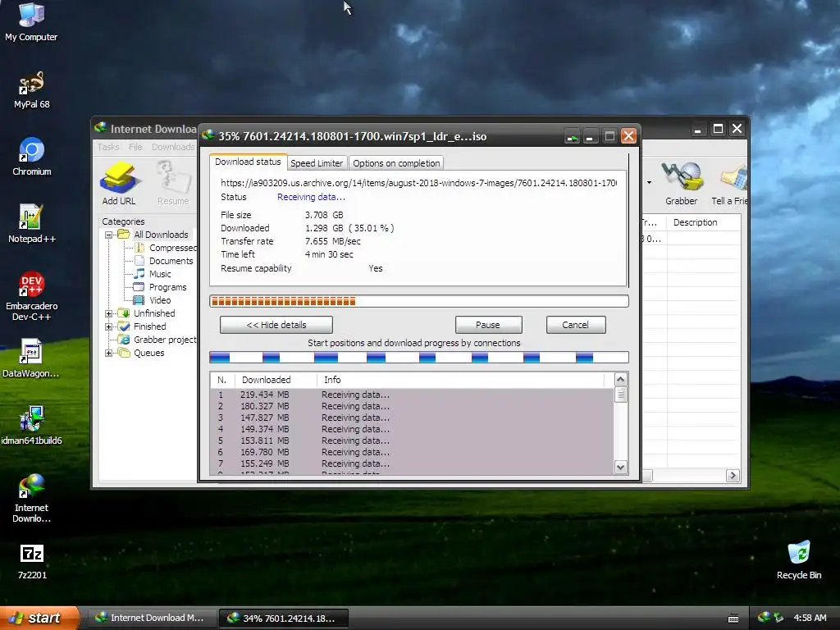The width and height of the screenshot is (840, 630).
Task: Switch to the Download status tab
Action: [248, 162]
